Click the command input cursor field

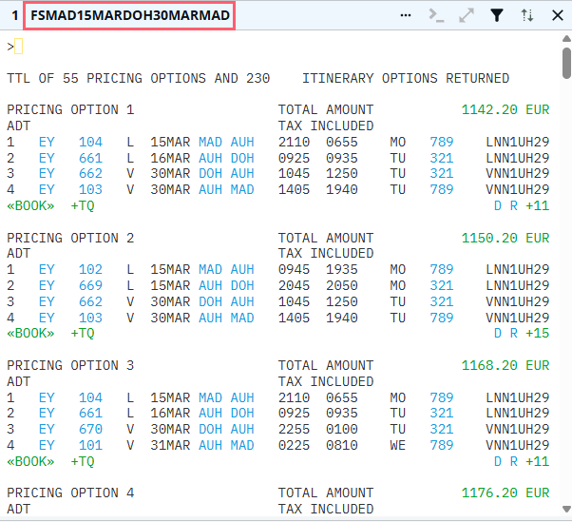point(19,46)
